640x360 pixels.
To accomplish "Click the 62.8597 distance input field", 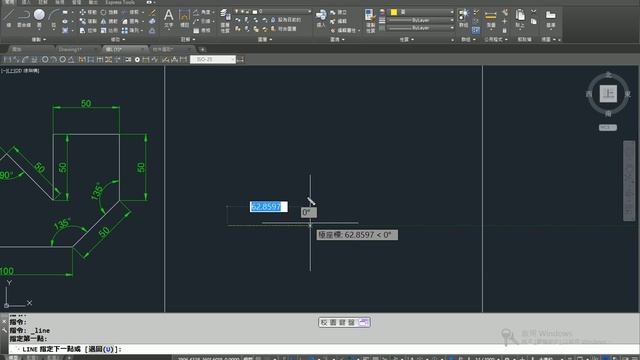I will tap(269, 207).
